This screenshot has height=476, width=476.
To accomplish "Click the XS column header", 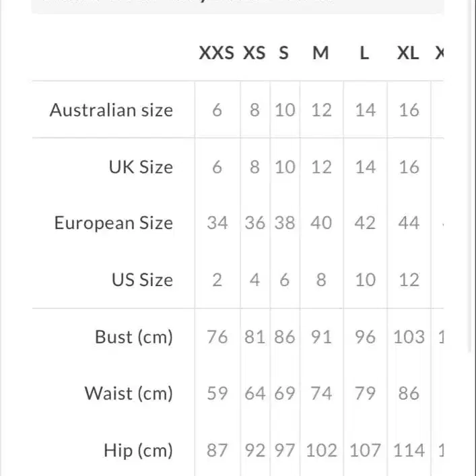I will pyautogui.click(x=254, y=53).
